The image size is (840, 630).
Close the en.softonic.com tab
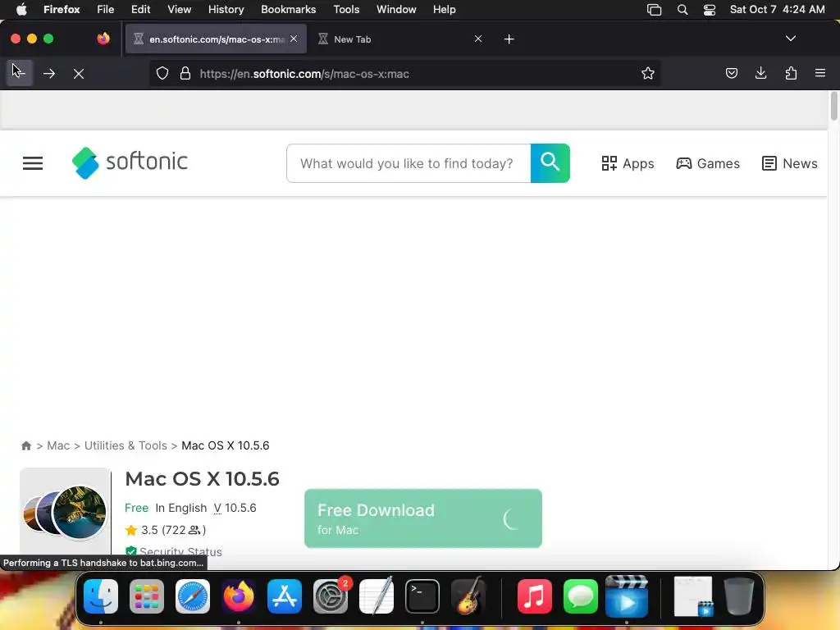coord(294,39)
